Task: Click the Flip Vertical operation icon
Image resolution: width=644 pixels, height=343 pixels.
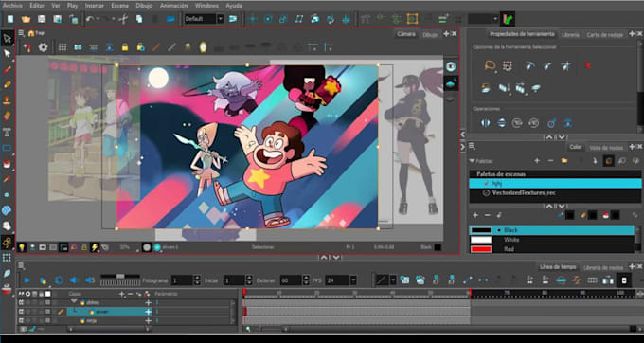Action: point(502,123)
